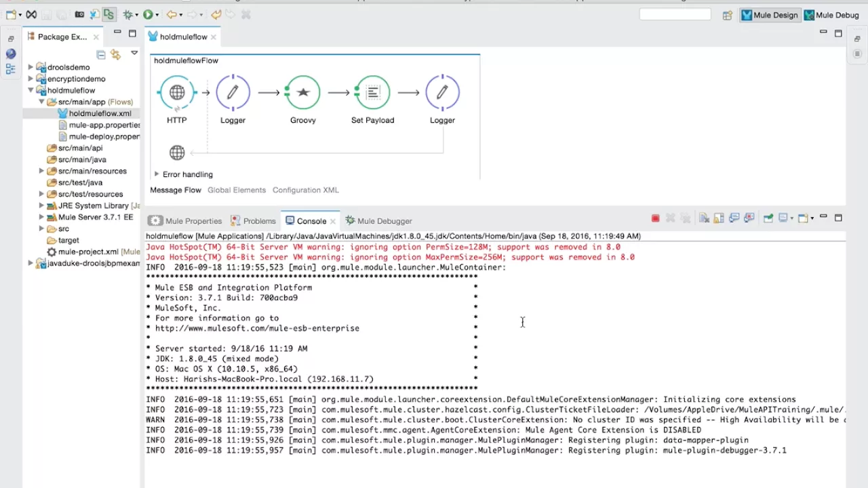The image size is (868, 488).
Task: Expand the javaduke-droolsjbpmexample project
Action: (31, 263)
